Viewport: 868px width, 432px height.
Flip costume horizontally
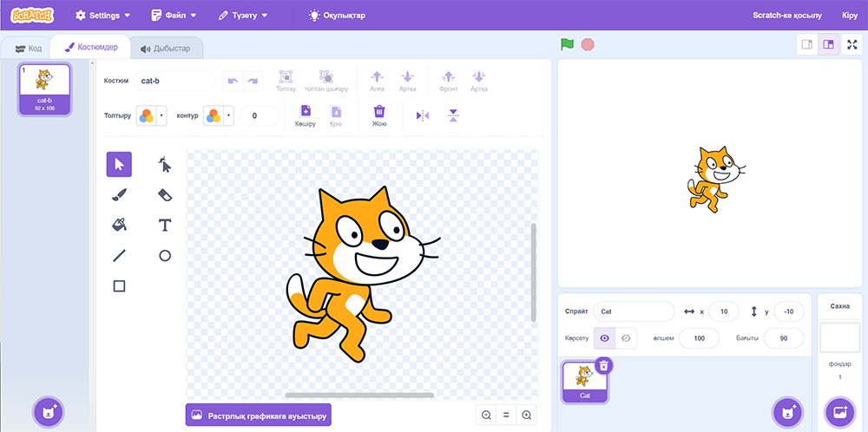coord(423,115)
